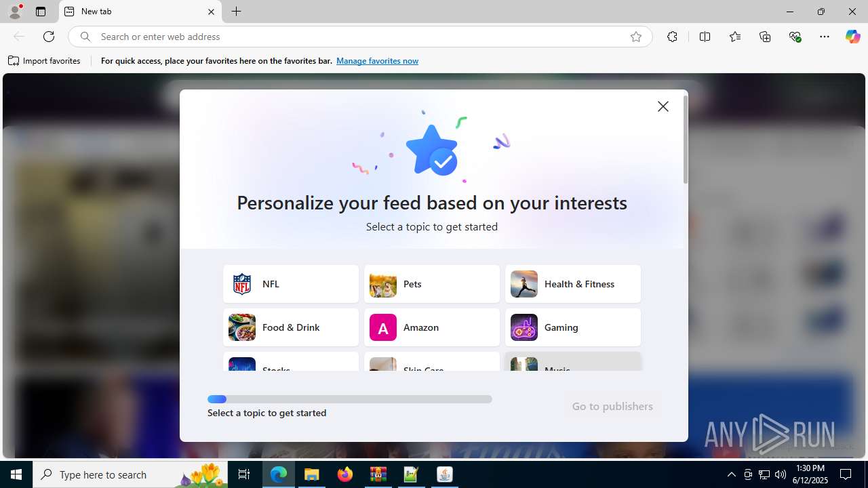Select the Gaming topic

[573, 327]
